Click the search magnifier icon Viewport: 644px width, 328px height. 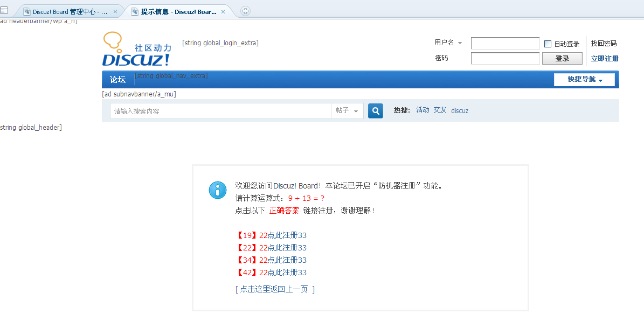(x=375, y=110)
